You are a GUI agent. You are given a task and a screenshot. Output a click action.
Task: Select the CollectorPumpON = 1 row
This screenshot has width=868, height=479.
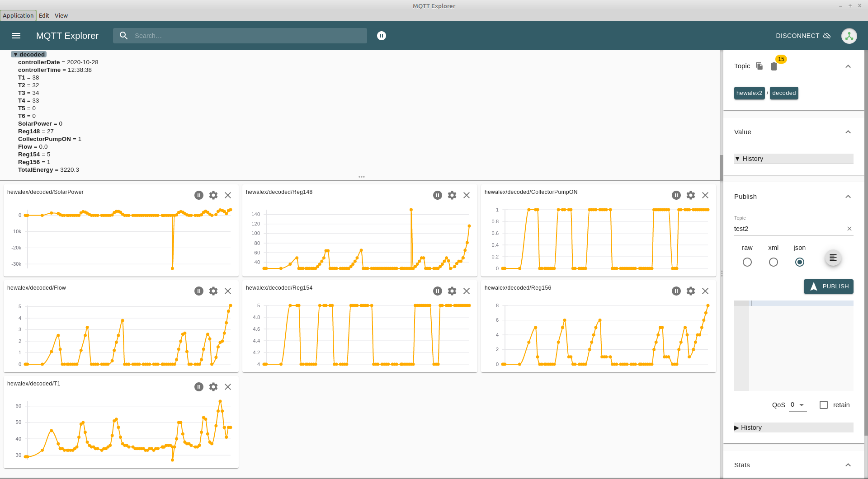(50, 139)
